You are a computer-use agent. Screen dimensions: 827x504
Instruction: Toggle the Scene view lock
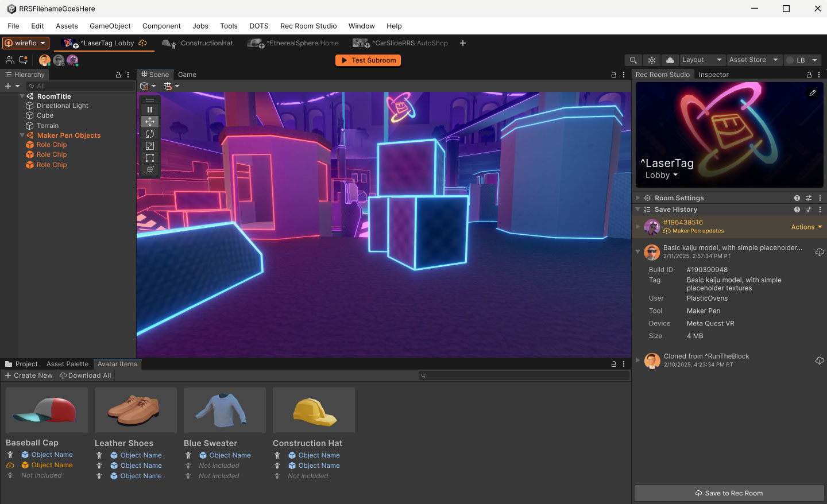[x=614, y=75]
